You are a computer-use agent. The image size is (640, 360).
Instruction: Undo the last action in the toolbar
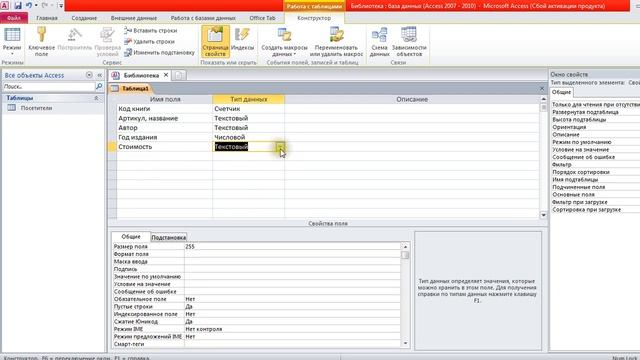pyautogui.click(x=29, y=5)
